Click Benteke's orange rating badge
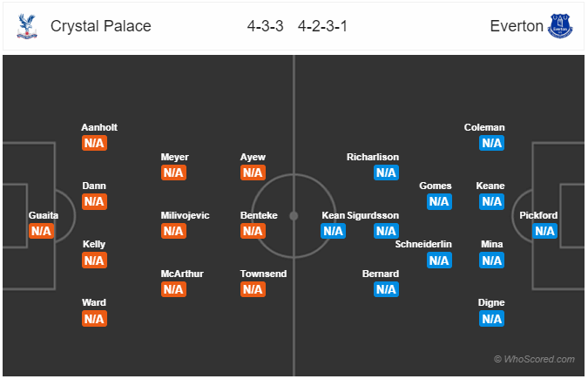Screen dimensions: 588x379 253,231
